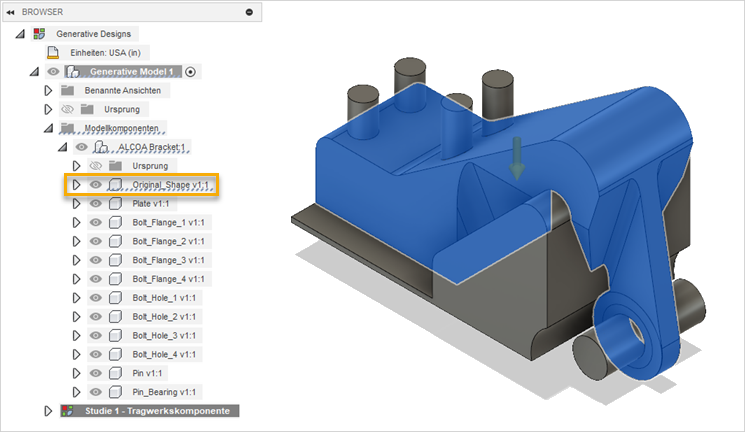Click the Bolt_Flange_4 v1:1 body icon
Viewport: 745px width, 432px height.
pos(115,279)
